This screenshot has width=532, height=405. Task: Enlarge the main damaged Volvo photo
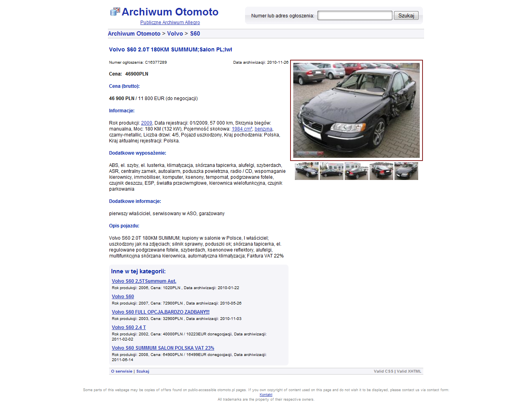(357, 110)
